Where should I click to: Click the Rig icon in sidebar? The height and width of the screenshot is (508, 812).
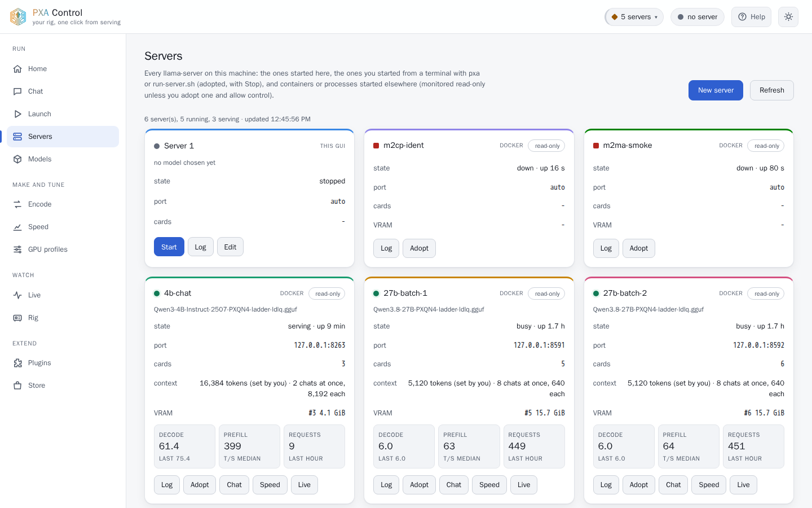[17, 318]
